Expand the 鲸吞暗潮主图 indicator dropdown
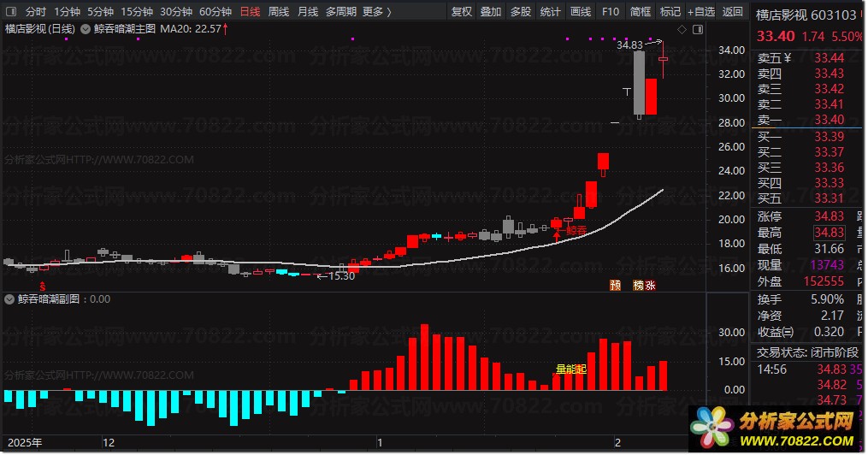The height and width of the screenshot is (455, 868). [x=86, y=29]
